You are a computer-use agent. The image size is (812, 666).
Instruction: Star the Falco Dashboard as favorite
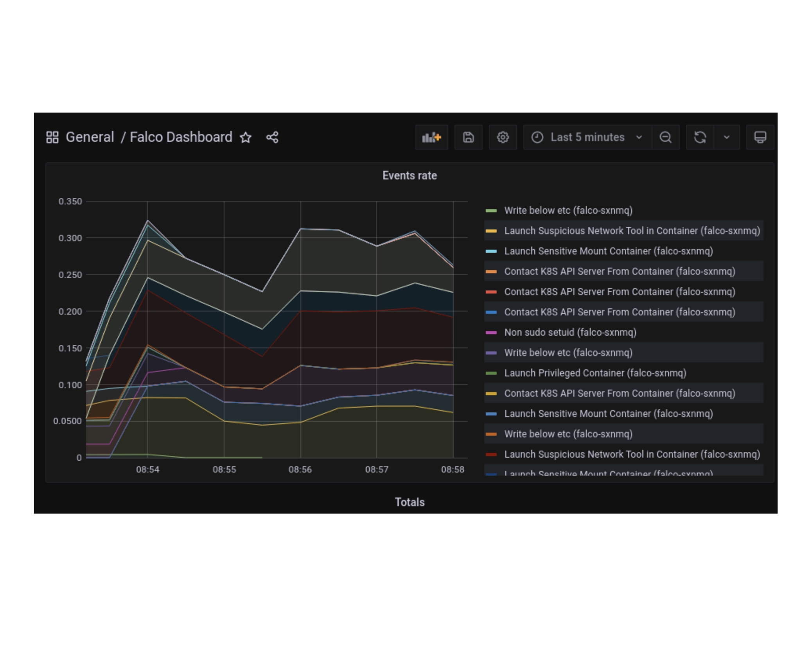click(x=246, y=137)
